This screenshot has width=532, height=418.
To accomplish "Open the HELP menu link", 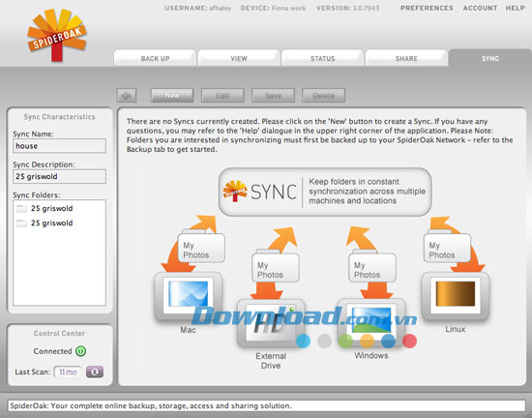I will tap(516, 8).
